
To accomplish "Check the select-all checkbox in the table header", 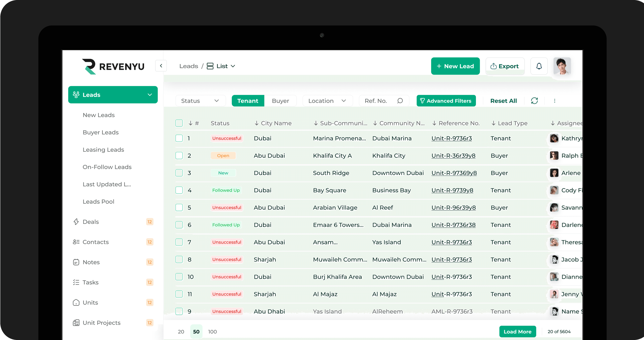I will [179, 123].
